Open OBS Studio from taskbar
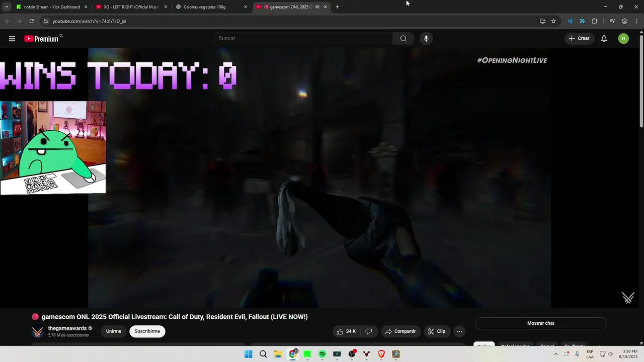This screenshot has width=644, height=362. (352, 354)
